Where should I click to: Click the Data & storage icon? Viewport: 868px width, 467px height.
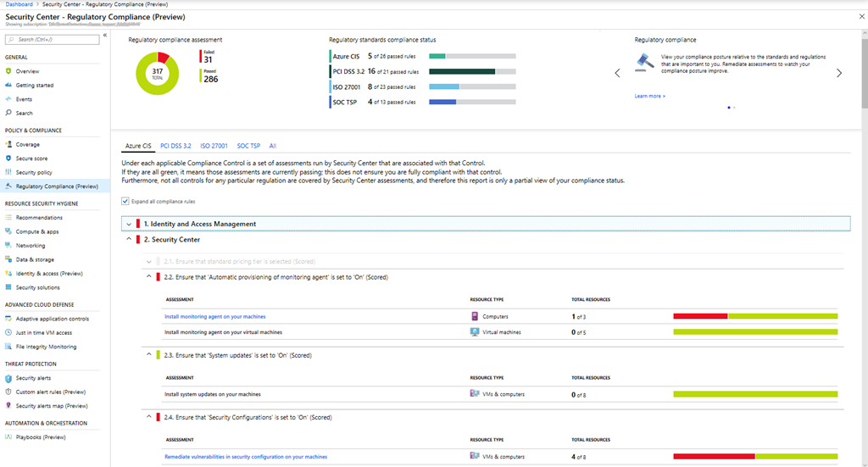point(8,259)
